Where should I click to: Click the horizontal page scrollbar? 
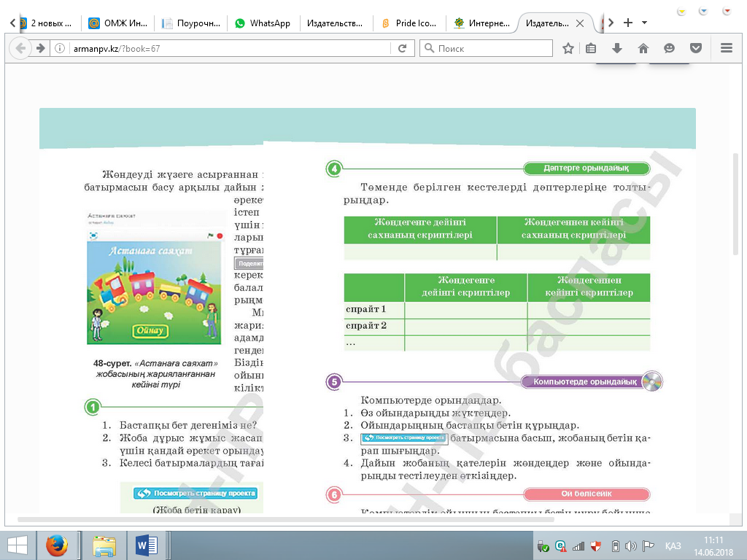(x=286, y=519)
